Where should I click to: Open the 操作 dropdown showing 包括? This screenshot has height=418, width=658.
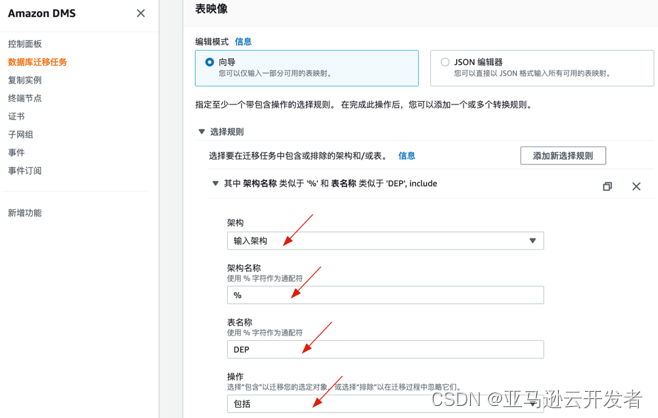pyautogui.click(x=385, y=404)
